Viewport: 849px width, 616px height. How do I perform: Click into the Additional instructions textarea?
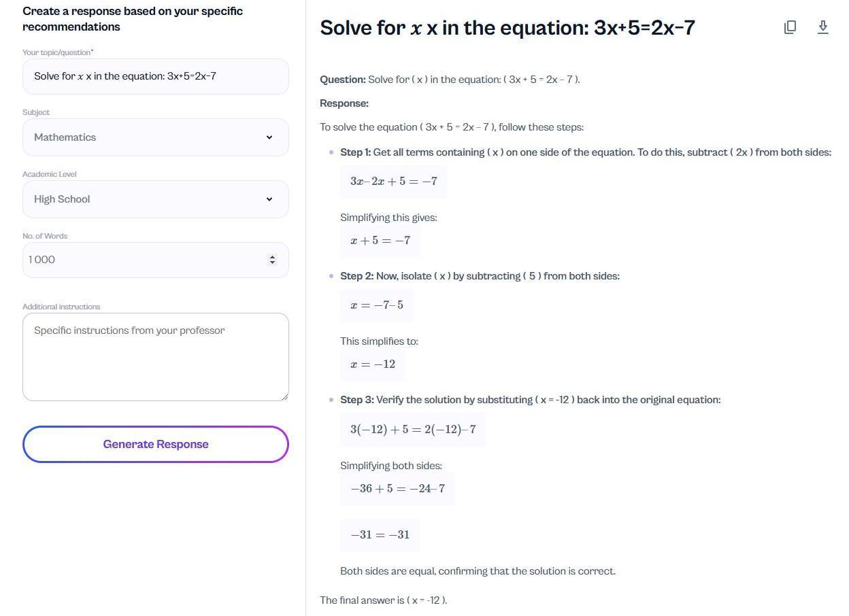pyautogui.click(x=155, y=357)
